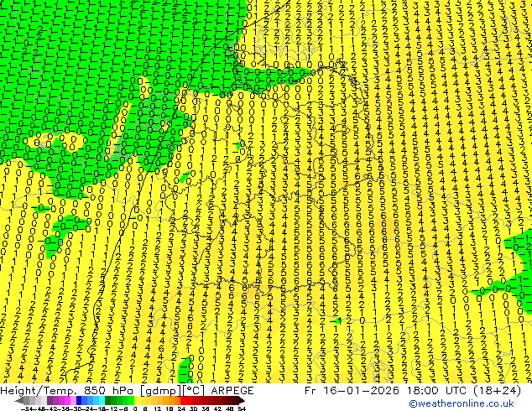Click the ARPEGE model name label

click(232, 391)
